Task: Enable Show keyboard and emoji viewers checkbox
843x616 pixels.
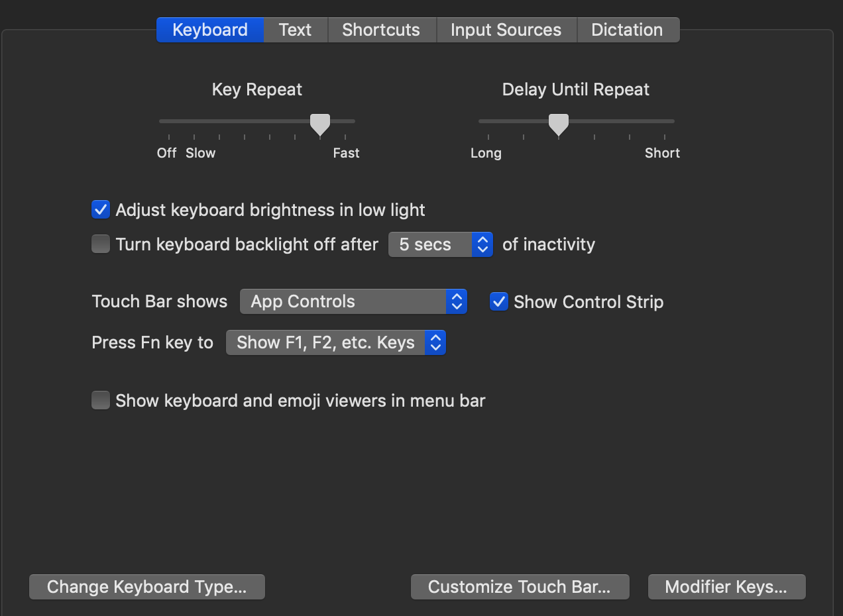Action: [101, 401]
